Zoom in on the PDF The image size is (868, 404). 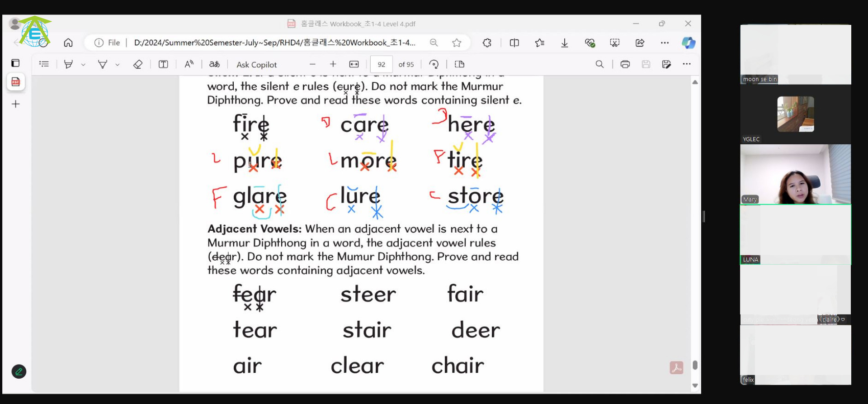[x=333, y=64]
